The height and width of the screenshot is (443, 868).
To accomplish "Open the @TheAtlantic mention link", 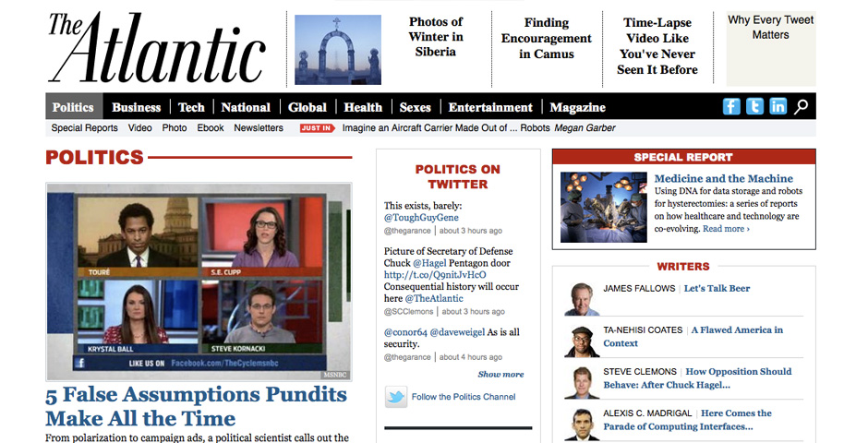I will [x=434, y=298].
